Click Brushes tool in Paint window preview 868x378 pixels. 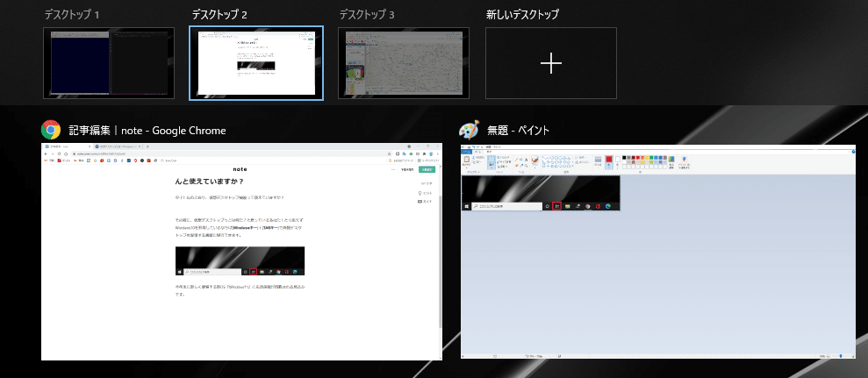534,161
